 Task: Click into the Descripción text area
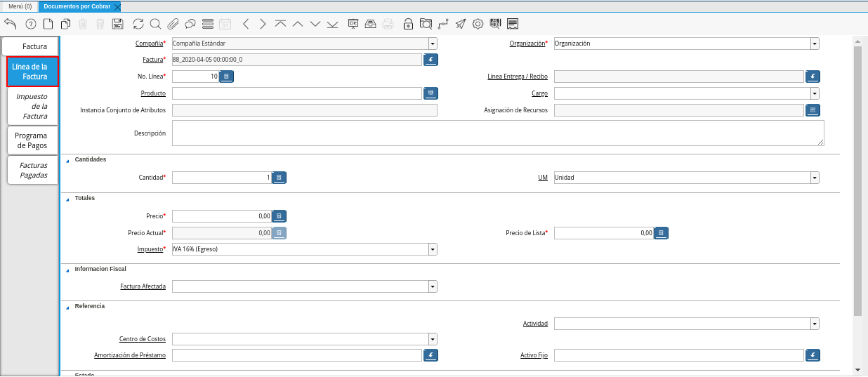(x=497, y=133)
